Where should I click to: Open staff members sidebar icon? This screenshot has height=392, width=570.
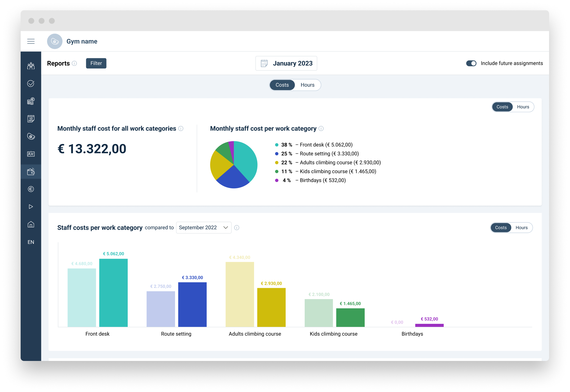(31, 66)
